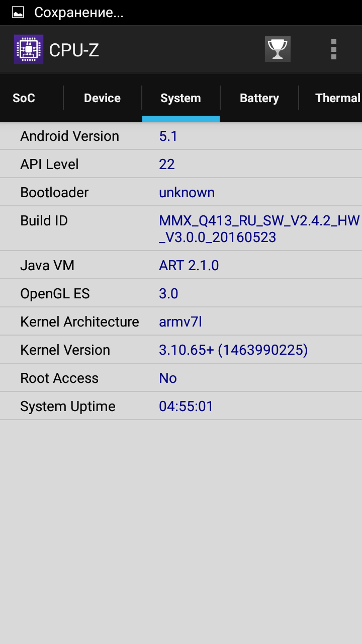
Task: Tap the OpenGL ES label
Action: tap(55, 293)
